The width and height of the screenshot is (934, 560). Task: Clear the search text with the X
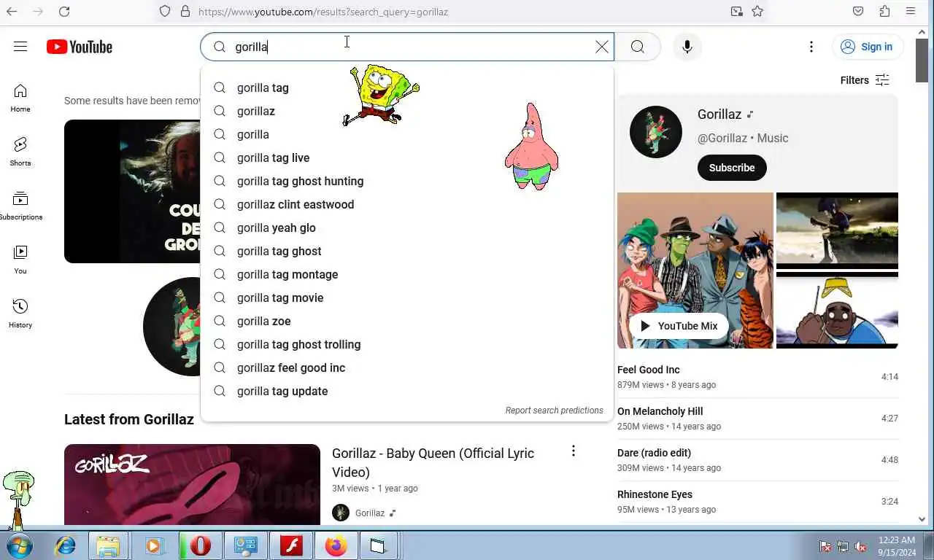point(602,47)
